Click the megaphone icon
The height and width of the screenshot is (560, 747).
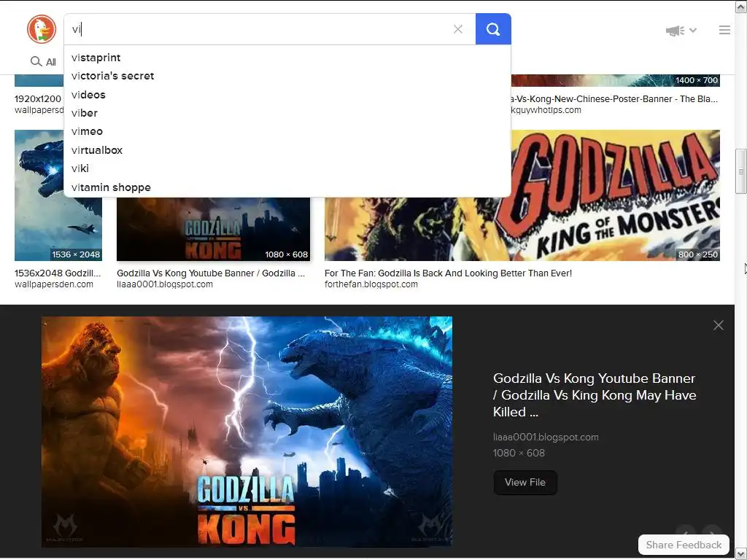[x=675, y=31]
